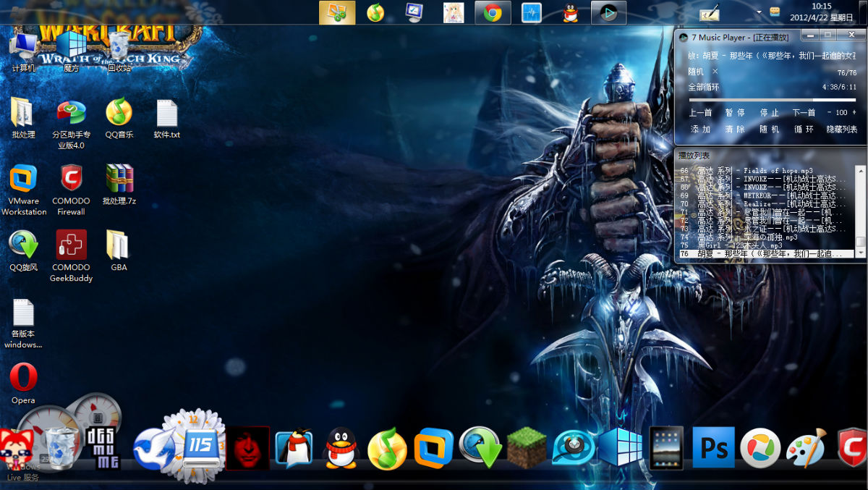Launch Minecraft from the bottom dock
The height and width of the screenshot is (490, 868).
[526, 447]
